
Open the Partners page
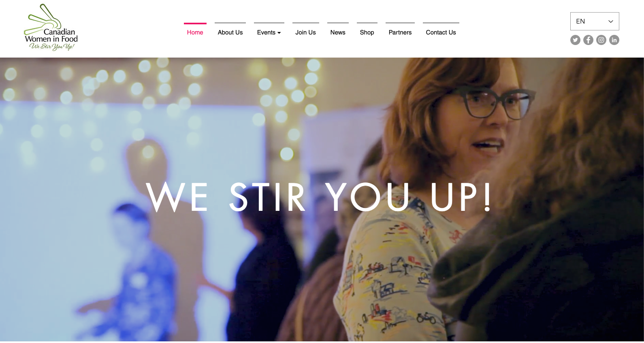point(400,32)
